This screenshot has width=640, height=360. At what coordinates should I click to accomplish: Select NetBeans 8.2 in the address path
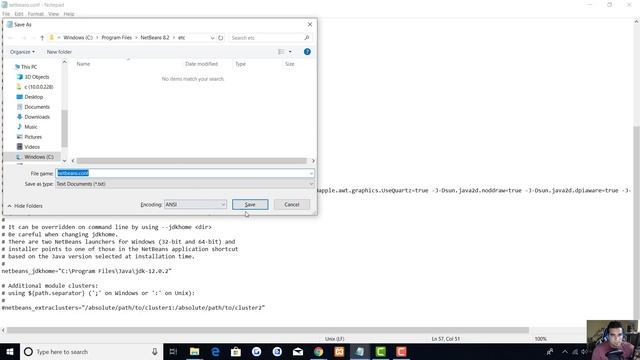point(155,38)
